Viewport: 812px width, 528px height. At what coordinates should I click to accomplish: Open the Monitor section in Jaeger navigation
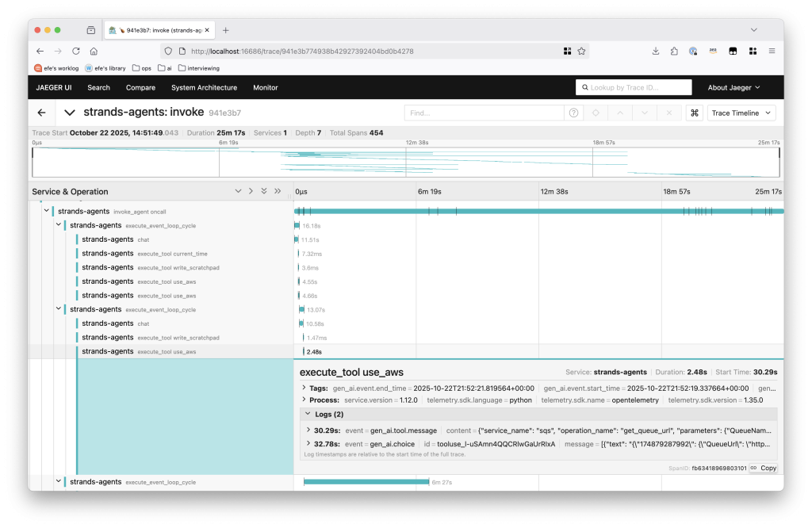point(265,87)
